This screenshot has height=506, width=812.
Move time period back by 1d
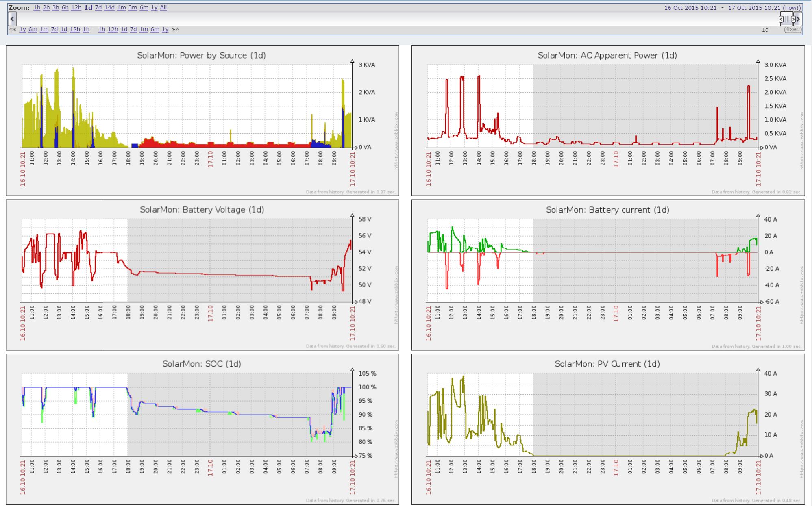63,29
